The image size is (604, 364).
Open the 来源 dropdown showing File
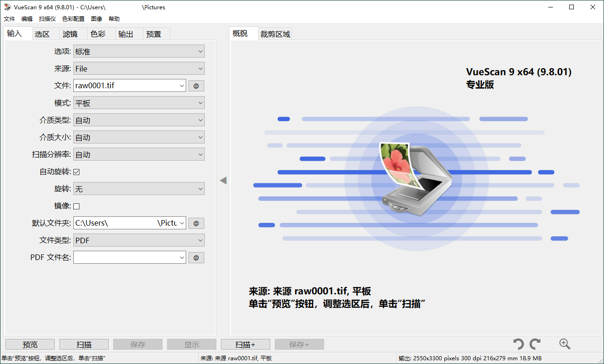click(139, 68)
